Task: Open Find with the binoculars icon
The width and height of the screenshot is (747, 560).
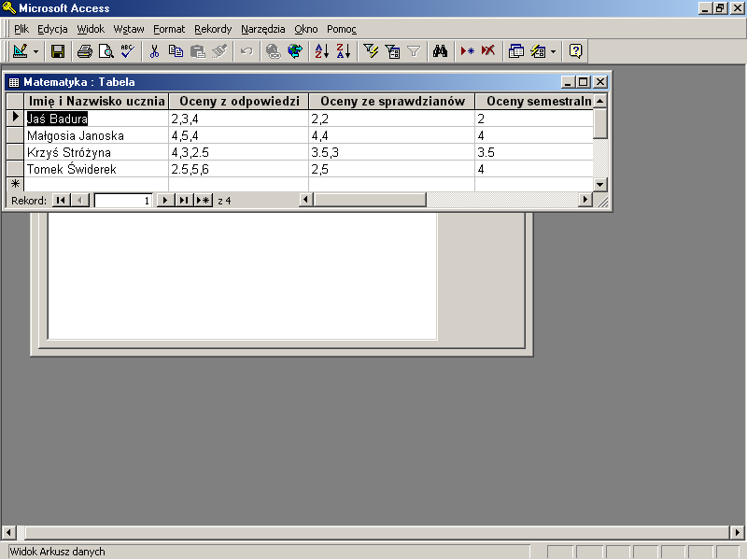Action: click(442, 51)
